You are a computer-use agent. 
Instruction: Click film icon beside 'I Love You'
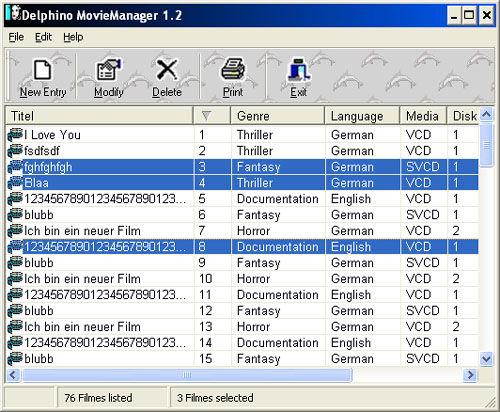click(x=15, y=135)
